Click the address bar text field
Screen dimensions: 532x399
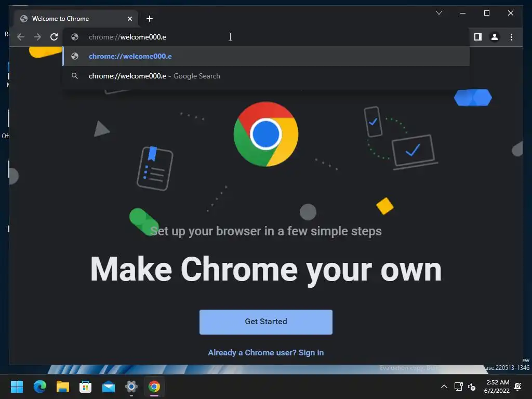click(267, 37)
